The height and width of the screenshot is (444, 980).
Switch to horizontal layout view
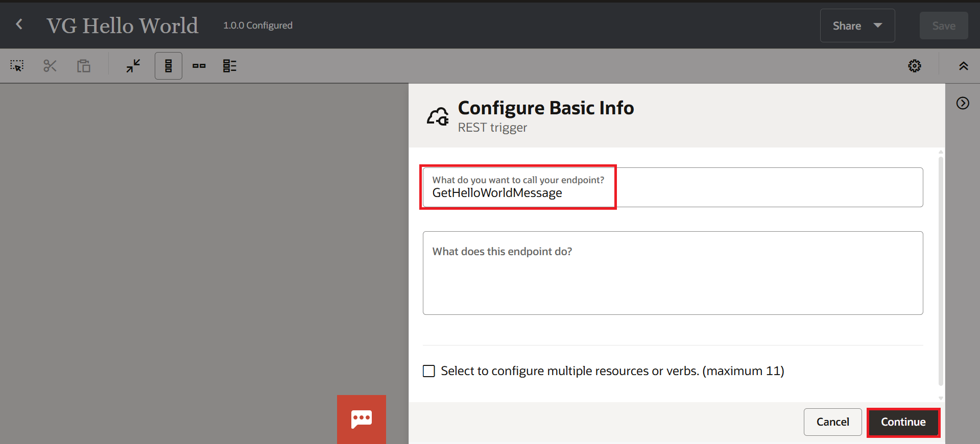199,66
